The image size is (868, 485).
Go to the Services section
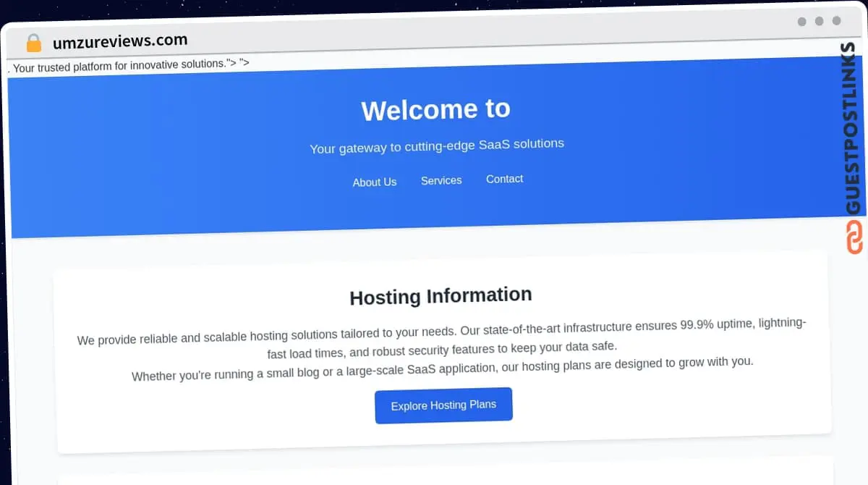tap(441, 180)
